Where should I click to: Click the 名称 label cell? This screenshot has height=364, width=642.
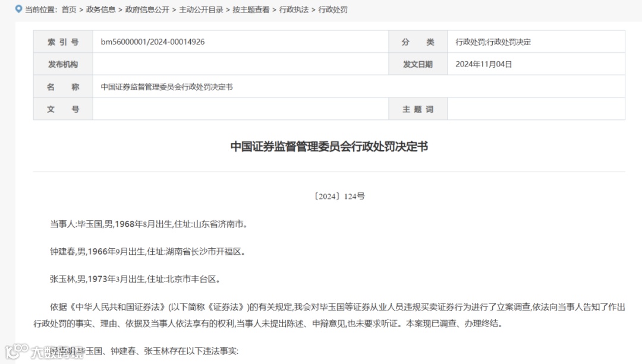63,86
